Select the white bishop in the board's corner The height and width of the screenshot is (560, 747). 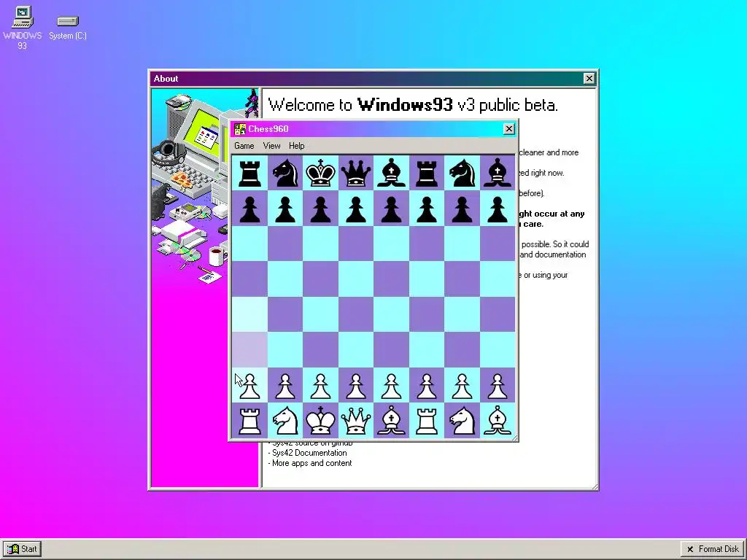pyautogui.click(x=498, y=421)
